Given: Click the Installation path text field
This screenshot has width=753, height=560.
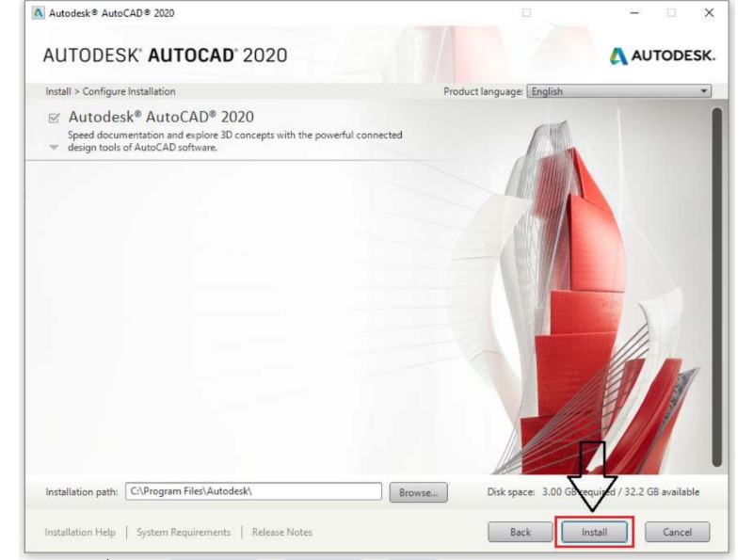Looking at the screenshot, I should (253, 491).
